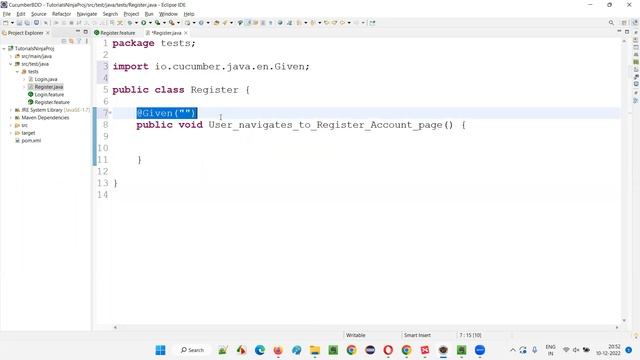Click the Java perspective icon at top right
The image size is (640, 360).
(x=635, y=23)
